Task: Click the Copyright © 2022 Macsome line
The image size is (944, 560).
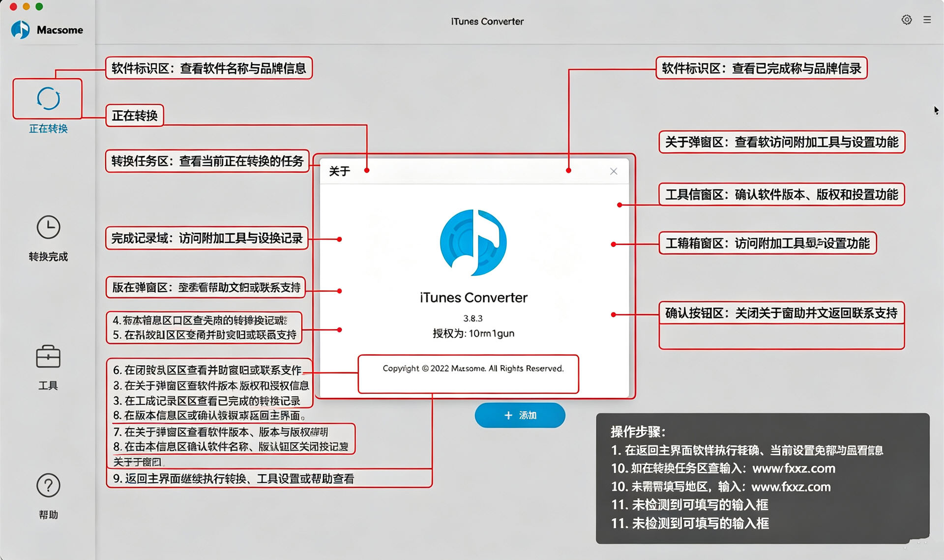Action: click(473, 368)
